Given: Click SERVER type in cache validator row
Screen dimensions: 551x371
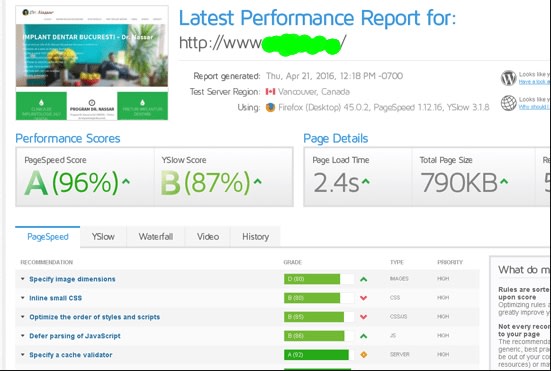Looking at the screenshot, I should [400, 354].
